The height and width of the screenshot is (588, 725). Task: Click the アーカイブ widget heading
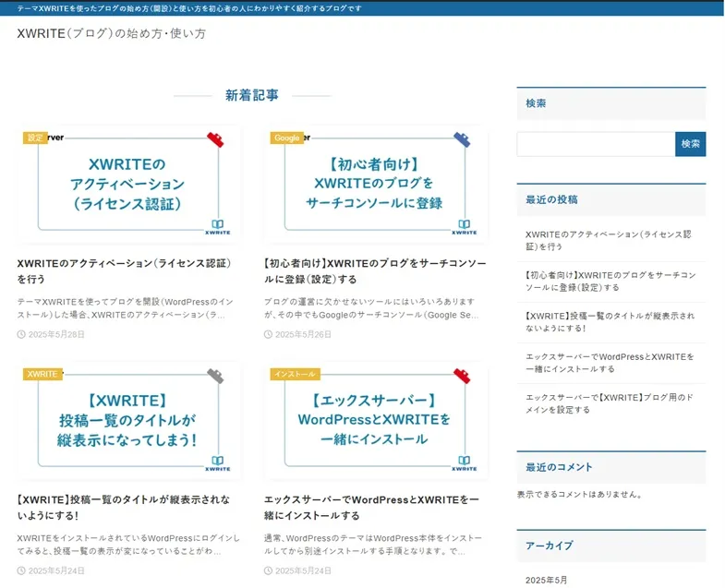pyautogui.click(x=550, y=546)
